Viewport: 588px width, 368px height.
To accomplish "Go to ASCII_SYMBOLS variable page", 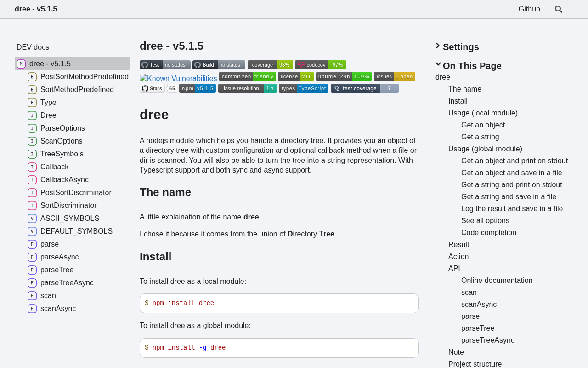I will tap(69, 218).
